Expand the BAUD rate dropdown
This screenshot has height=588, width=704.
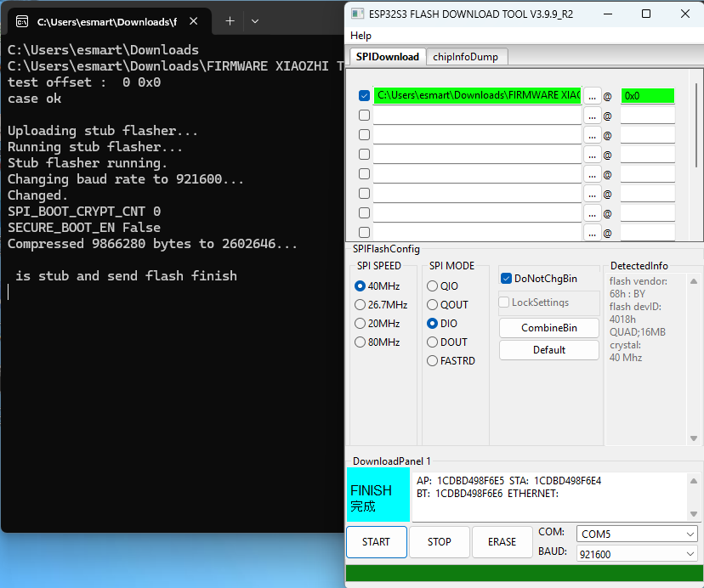tap(637, 554)
